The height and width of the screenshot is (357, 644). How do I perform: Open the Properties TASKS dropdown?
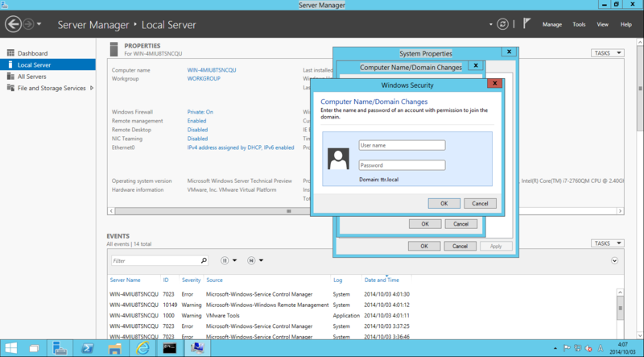pyautogui.click(x=608, y=53)
